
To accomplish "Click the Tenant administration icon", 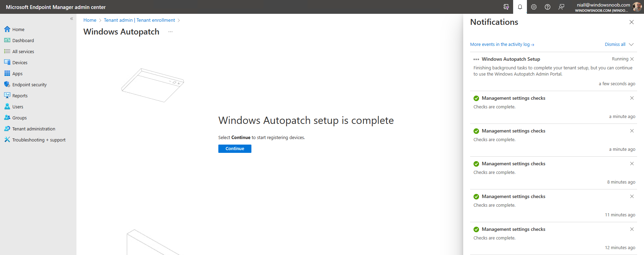I will (x=7, y=129).
